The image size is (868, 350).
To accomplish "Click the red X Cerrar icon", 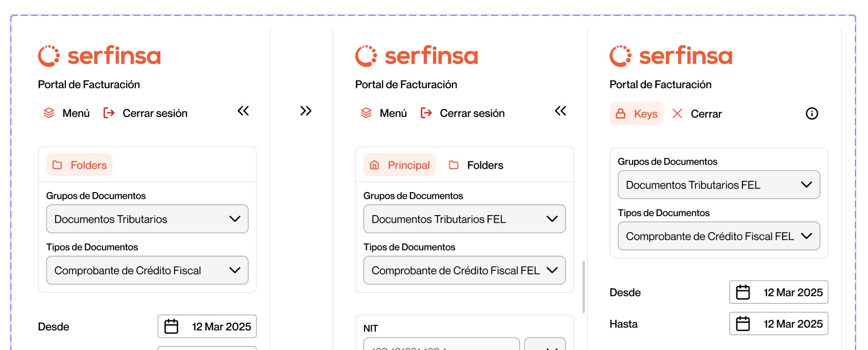I will coord(677,113).
